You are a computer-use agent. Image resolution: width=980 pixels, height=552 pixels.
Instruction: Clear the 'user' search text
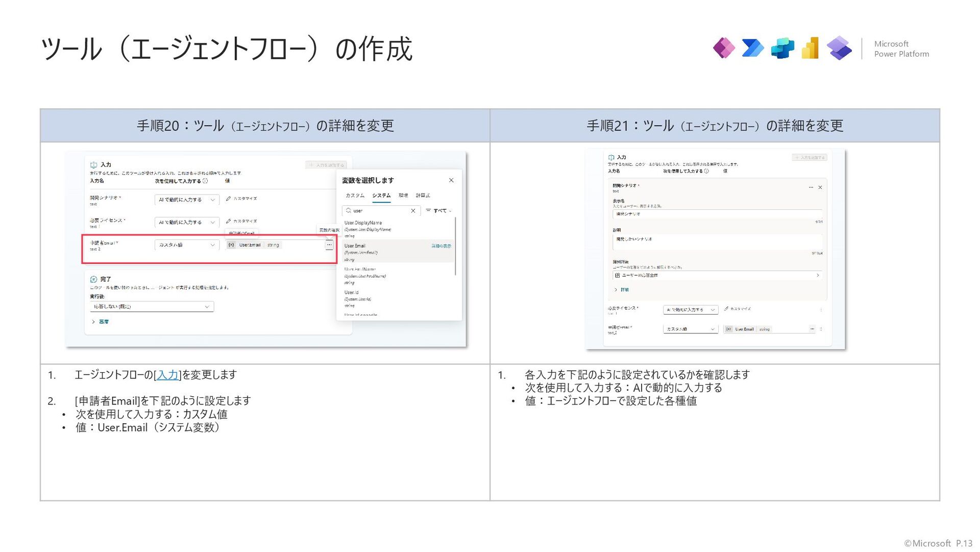(x=413, y=211)
